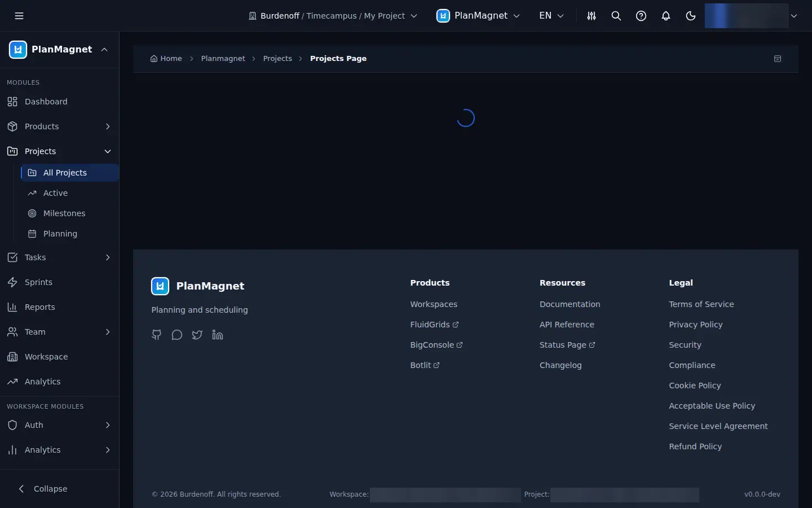Open the help question mark icon
This screenshot has width=812, height=508.
[641, 16]
